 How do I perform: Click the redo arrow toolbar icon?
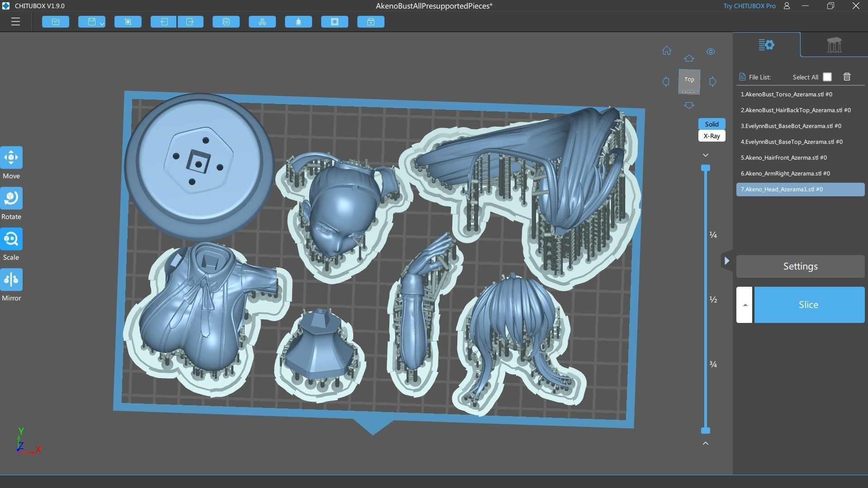click(x=190, y=22)
